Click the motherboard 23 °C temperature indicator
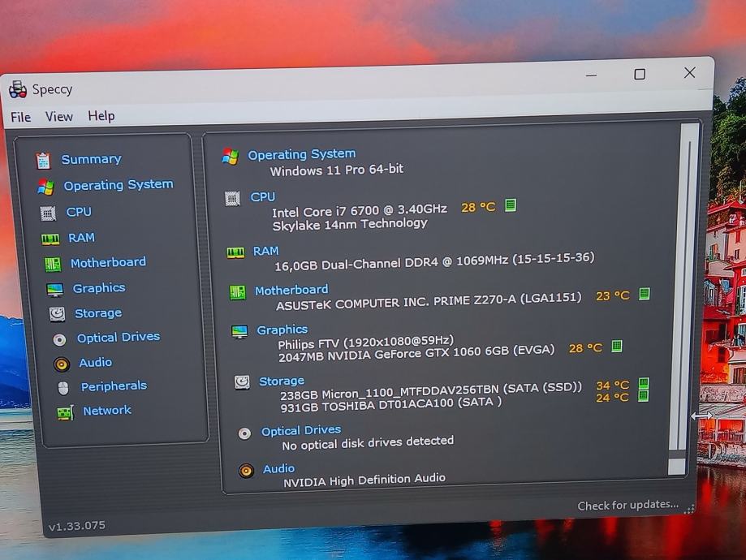The image size is (746, 560). click(612, 296)
